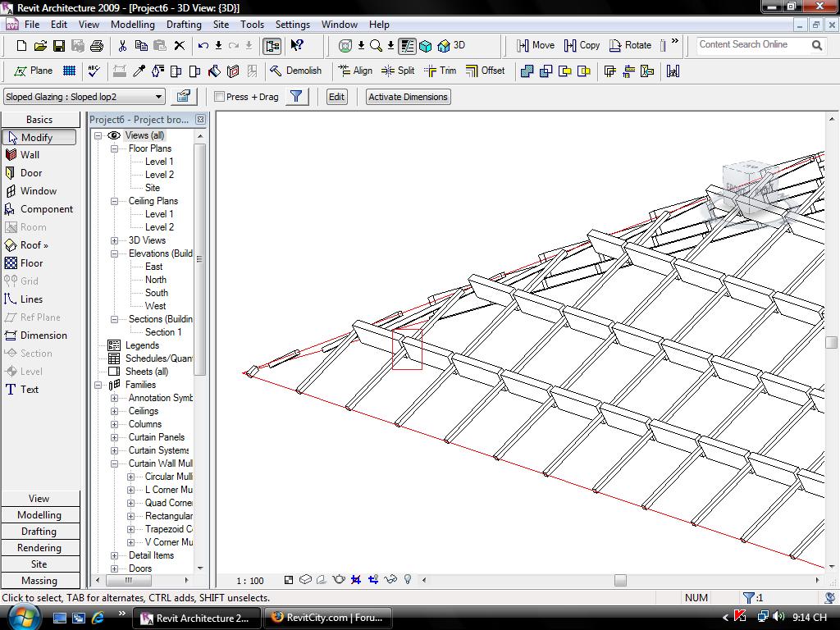Switch to RevitCity.com taskbar window
840x630 pixels.
click(327, 618)
